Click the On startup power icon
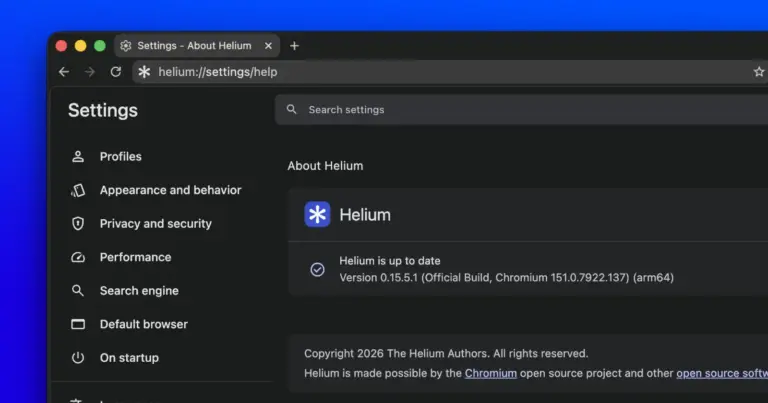768x403 pixels. (x=78, y=358)
